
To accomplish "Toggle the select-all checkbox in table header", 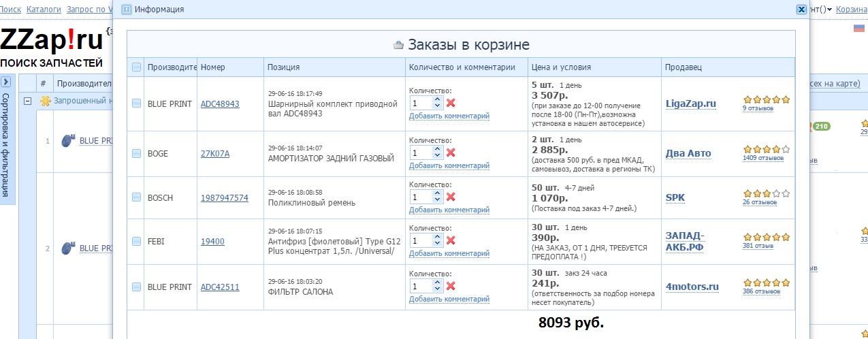I will 136,67.
